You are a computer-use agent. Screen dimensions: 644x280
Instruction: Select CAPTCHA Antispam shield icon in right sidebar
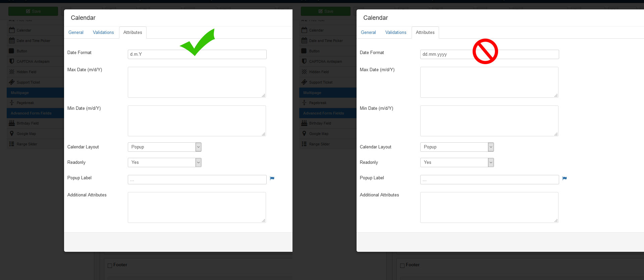tap(304, 61)
